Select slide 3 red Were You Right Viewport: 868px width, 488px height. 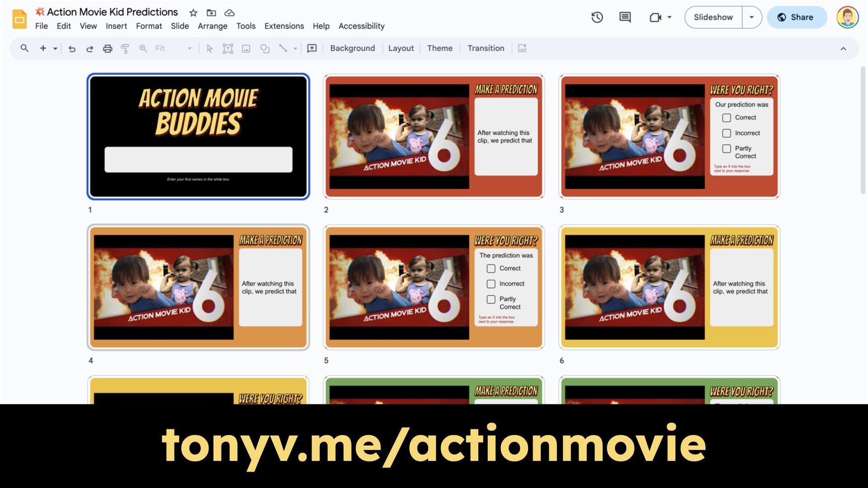click(670, 136)
